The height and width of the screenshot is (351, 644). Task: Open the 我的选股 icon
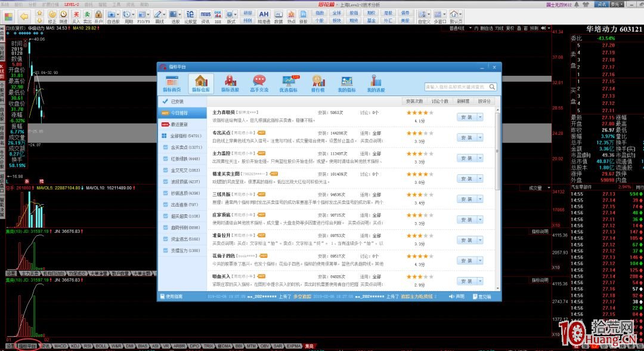click(376, 84)
